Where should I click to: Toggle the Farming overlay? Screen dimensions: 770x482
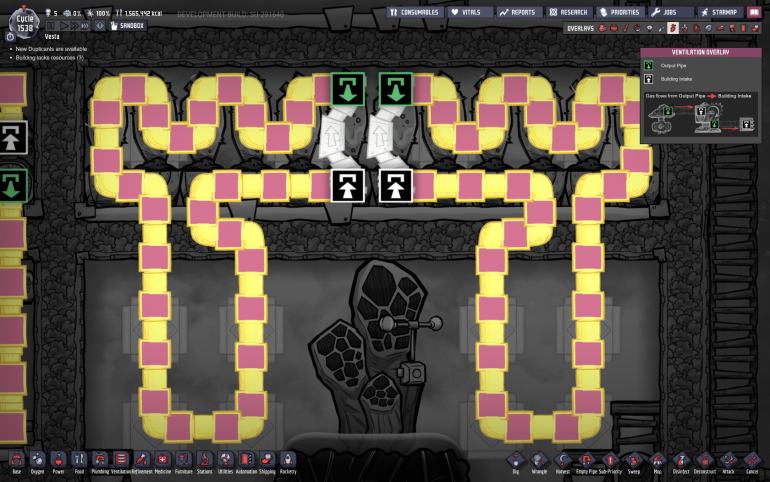click(708, 28)
